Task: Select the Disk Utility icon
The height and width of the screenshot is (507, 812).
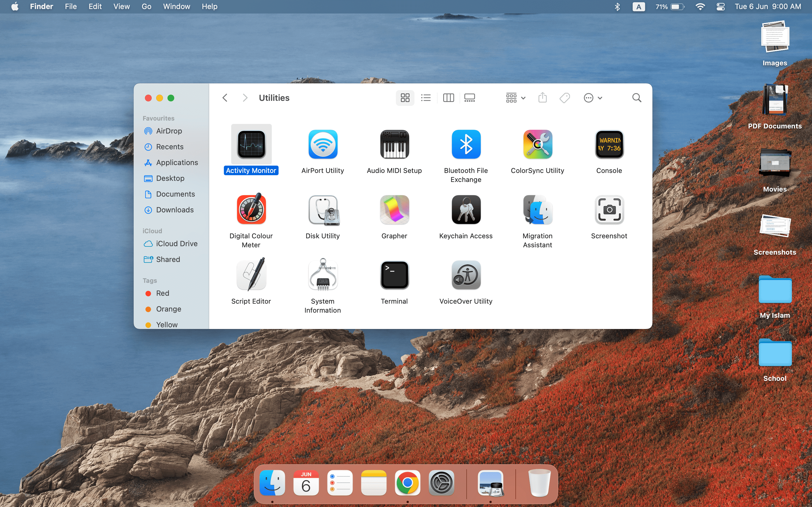Action: (x=323, y=210)
